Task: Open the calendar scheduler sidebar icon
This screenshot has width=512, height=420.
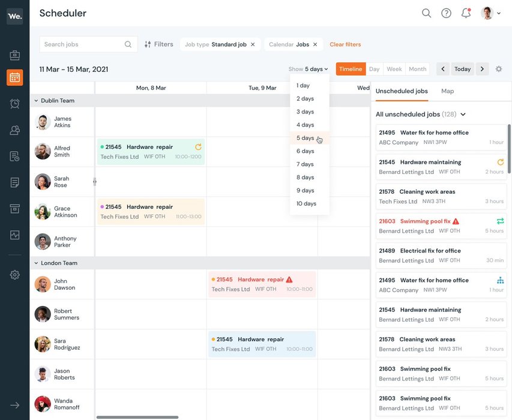Action: (x=14, y=77)
